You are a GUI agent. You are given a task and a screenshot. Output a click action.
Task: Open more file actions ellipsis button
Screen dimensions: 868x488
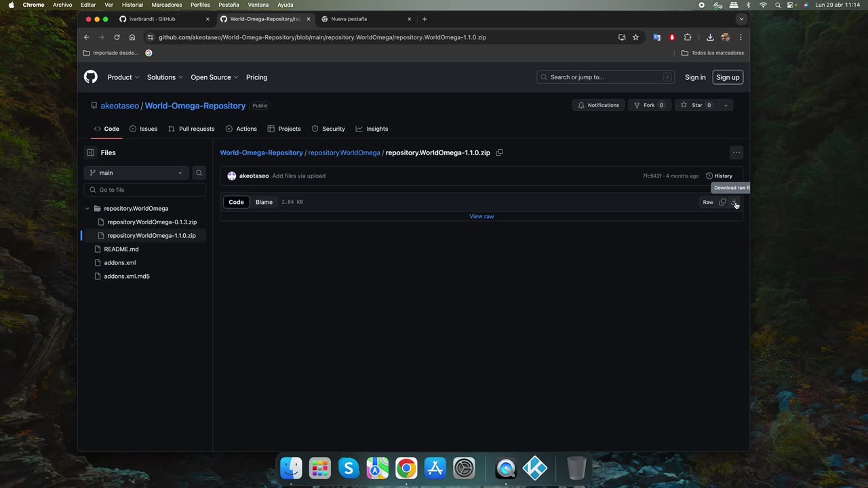[x=736, y=152]
